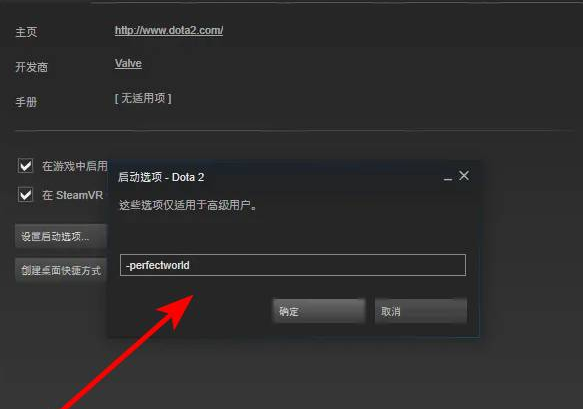
Task: Click the 创建桌面快捷方式 button
Action: pos(61,270)
